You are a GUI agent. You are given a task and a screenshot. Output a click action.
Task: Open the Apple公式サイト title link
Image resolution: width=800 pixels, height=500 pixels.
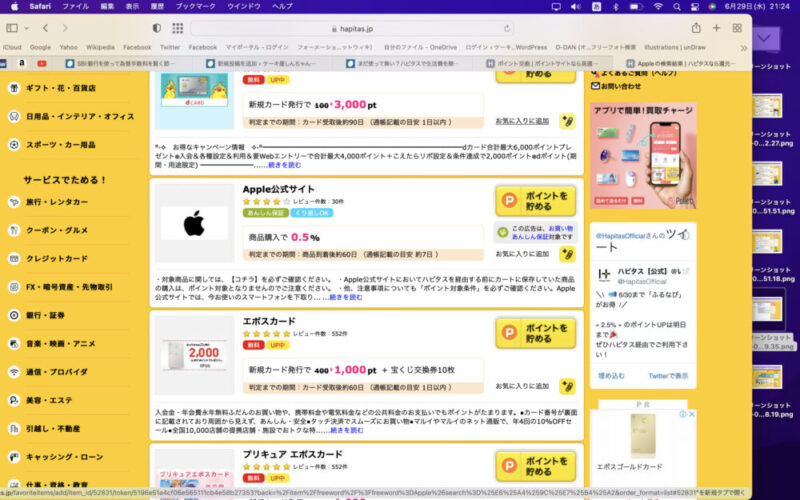279,189
